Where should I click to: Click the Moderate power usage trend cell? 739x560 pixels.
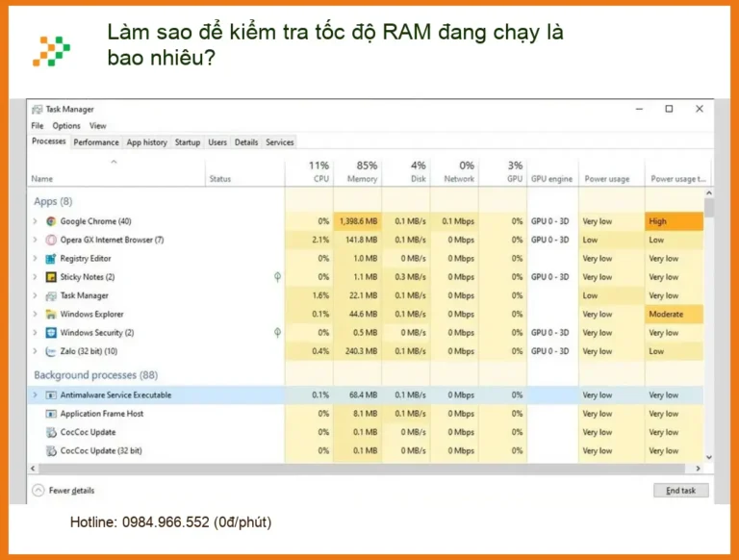point(674,314)
